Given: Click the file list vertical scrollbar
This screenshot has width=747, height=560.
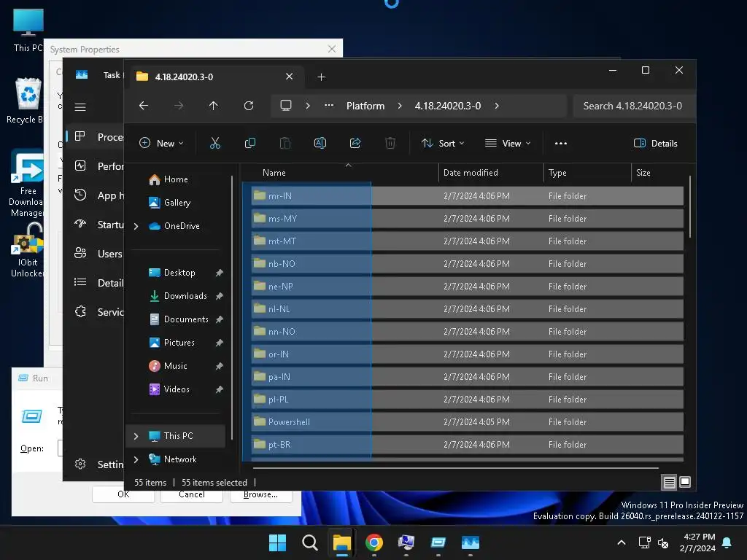Looking at the screenshot, I should tap(690, 206).
